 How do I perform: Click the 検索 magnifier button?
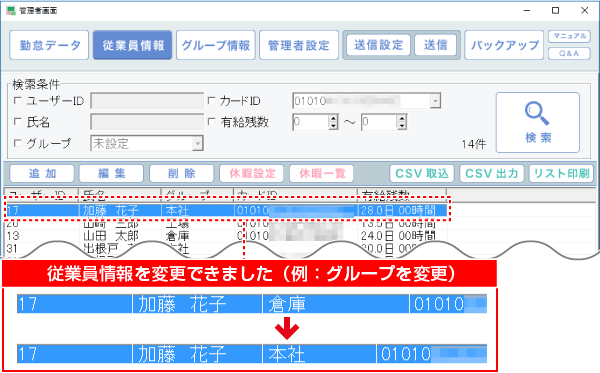538,122
